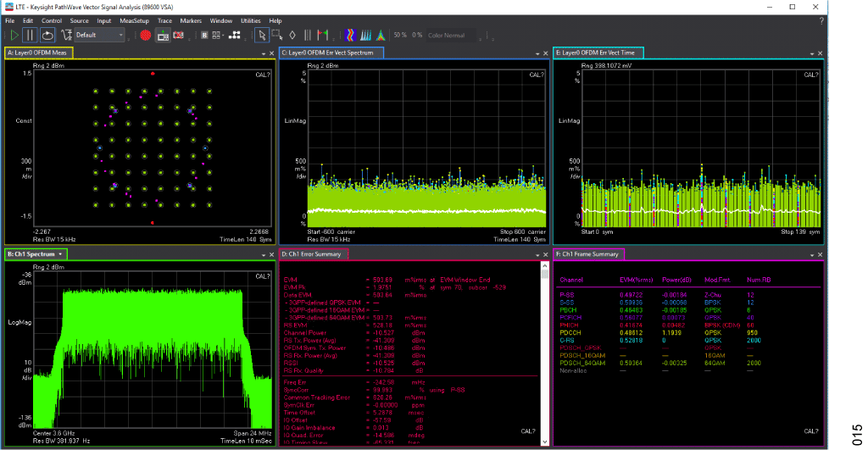
Task: Click the Restart measurement loop icon
Action: [48, 36]
